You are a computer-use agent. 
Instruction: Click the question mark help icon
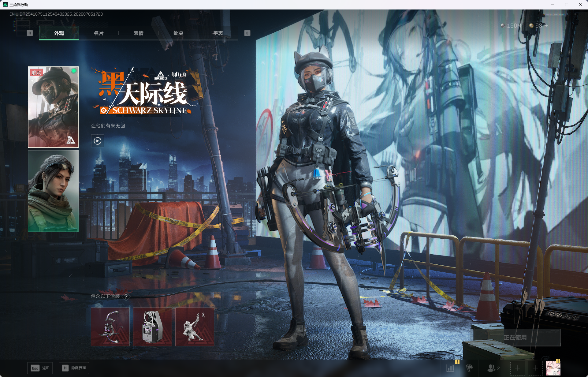(x=126, y=296)
